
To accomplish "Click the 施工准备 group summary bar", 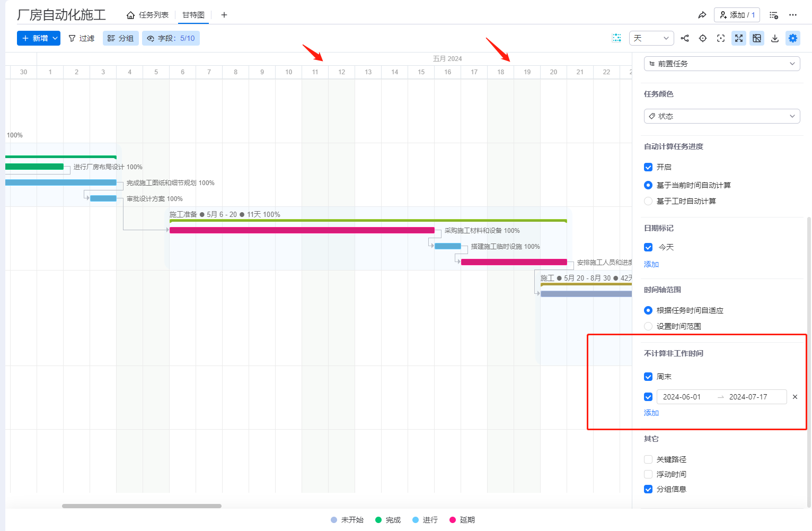I will click(x=368, y=221).
